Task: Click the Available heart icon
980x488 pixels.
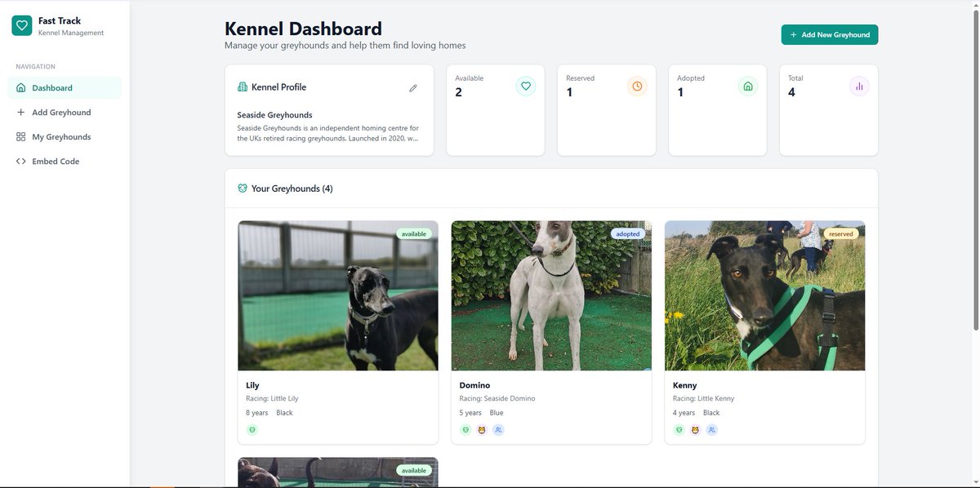Action: point(526,86)
